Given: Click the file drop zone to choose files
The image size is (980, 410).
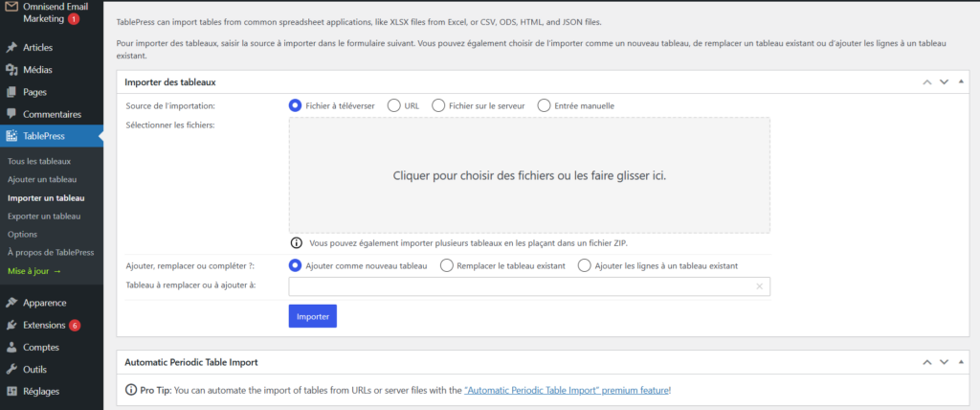Looking at the screenshot, I should [x=529, y=175].
